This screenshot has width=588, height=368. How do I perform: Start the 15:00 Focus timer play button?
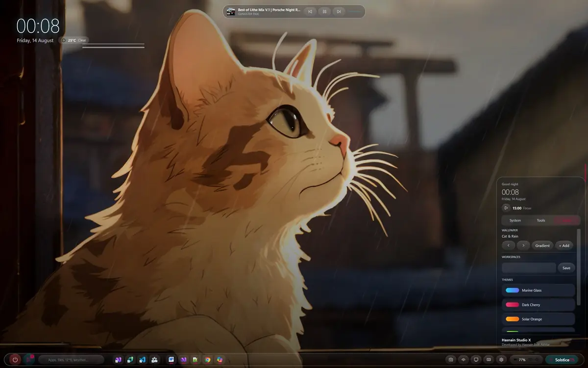(x=506, y=208)
